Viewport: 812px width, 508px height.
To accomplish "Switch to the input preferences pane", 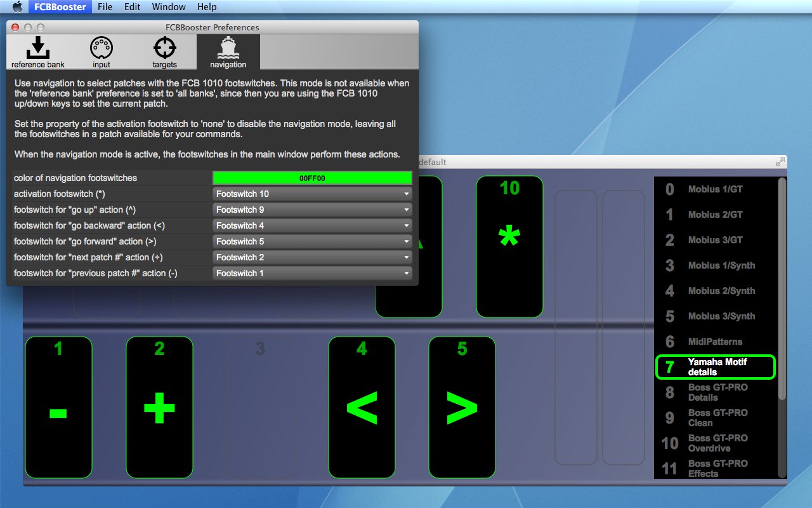I will [x=101, y=52].
